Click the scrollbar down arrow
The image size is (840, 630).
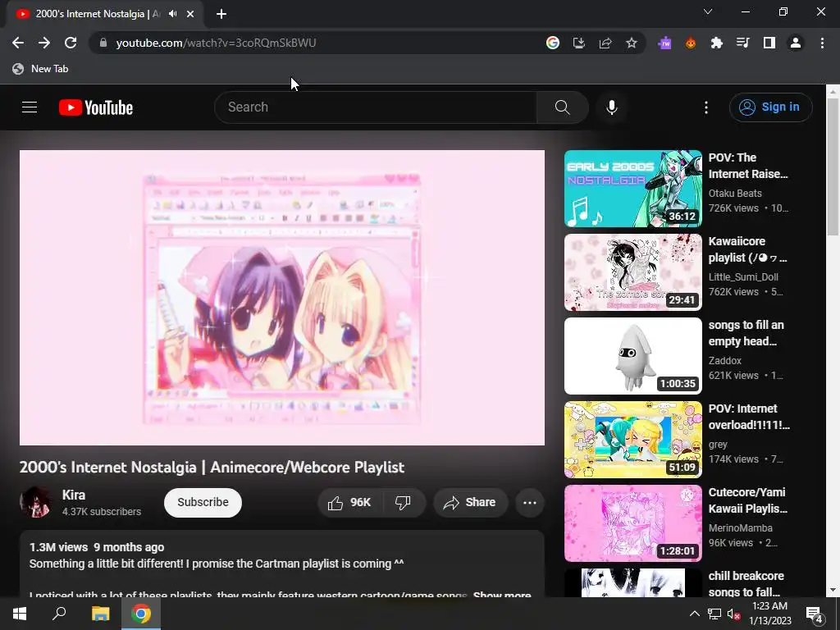pyautogui.click(x=833, y=590)
